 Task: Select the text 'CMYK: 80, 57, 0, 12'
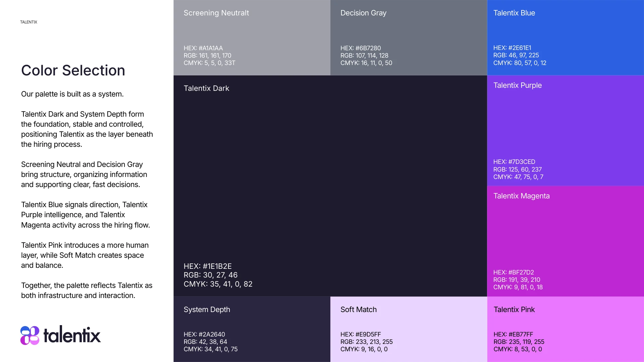pos(520,63)
